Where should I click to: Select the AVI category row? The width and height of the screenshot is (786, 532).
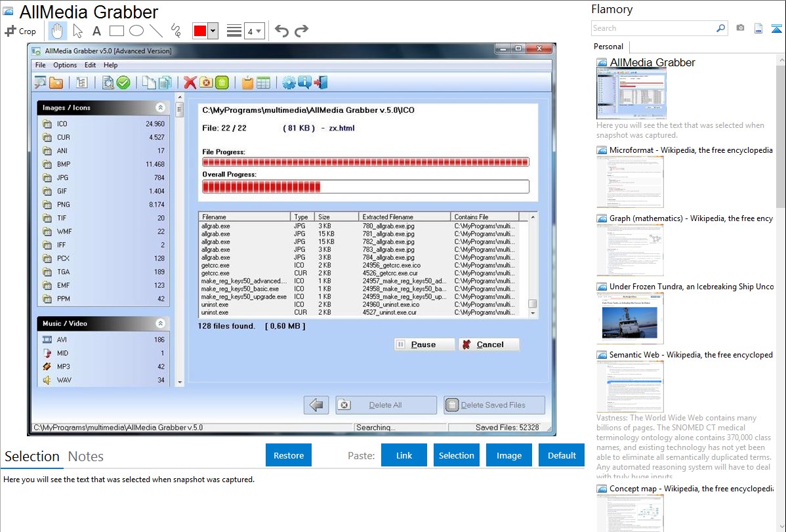click(104, 340)
